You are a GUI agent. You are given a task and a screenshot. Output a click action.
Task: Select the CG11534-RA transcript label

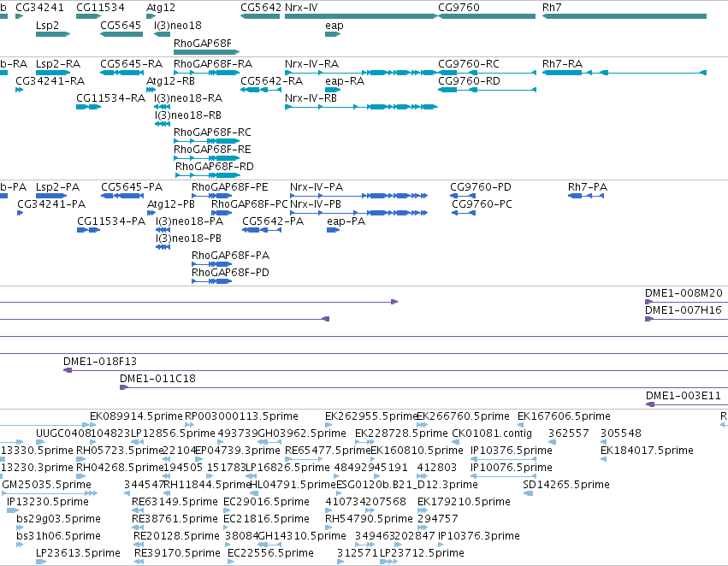[x=110, y=98]
